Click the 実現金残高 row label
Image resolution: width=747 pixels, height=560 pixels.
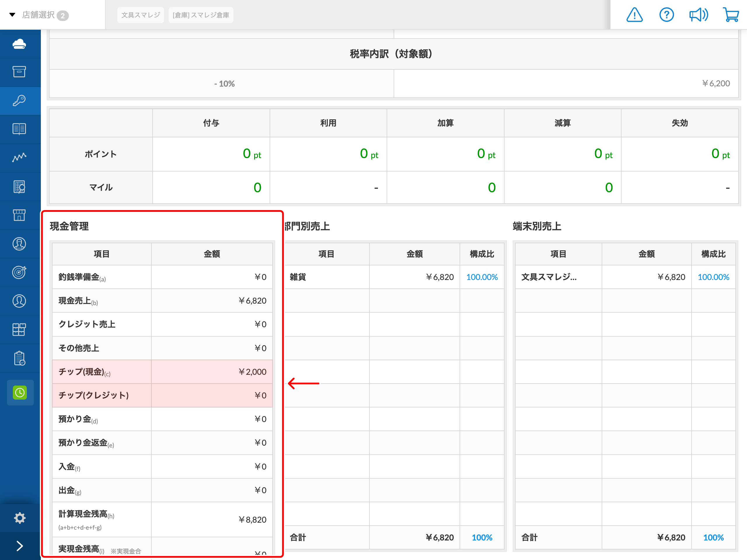coord(81,549)
